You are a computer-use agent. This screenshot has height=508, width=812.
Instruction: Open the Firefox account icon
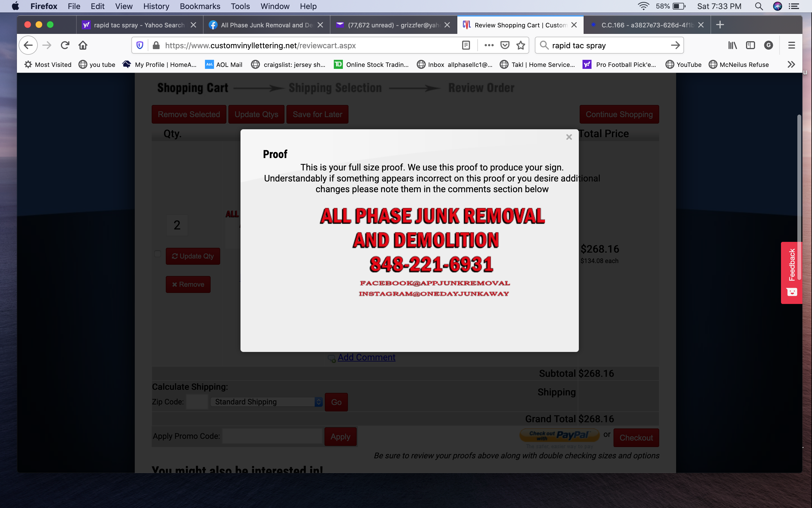coord(768,45)
